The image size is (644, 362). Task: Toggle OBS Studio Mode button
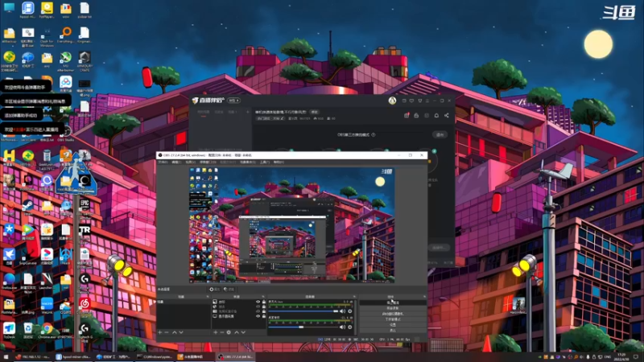click(x=393, y=319)
